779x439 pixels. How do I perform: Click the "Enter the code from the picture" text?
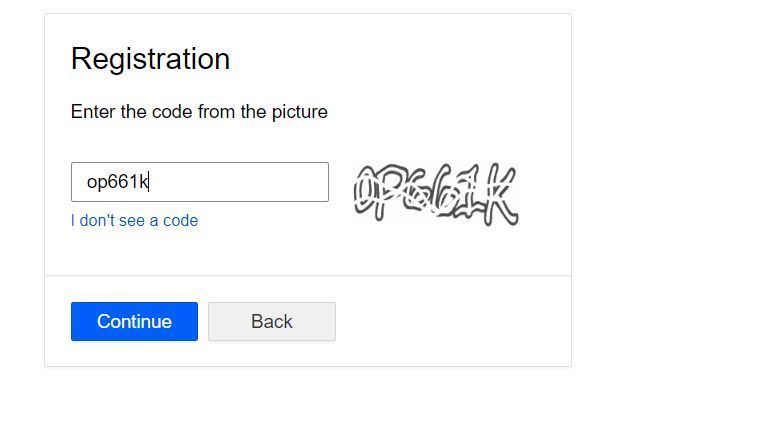tap(199, 112)
